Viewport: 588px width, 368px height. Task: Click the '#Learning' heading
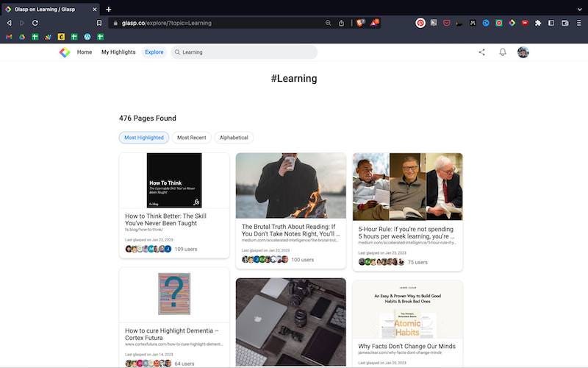294,79
